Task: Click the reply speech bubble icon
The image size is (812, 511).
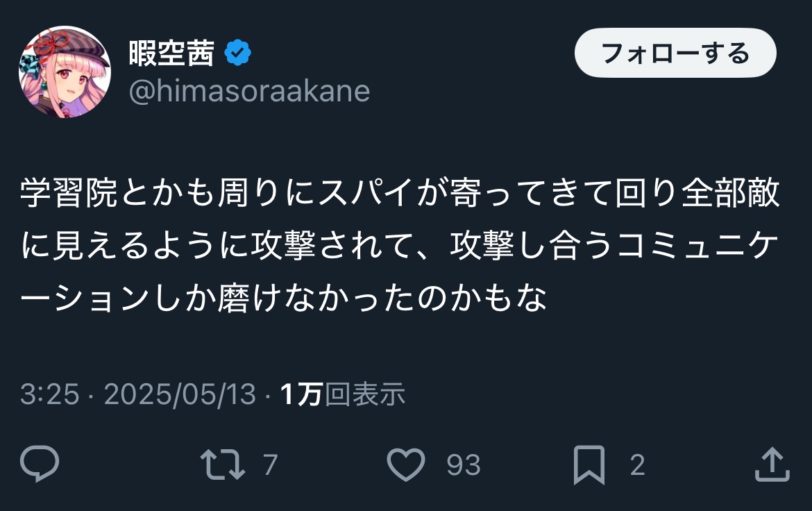Action: click(x=40, y=464)
